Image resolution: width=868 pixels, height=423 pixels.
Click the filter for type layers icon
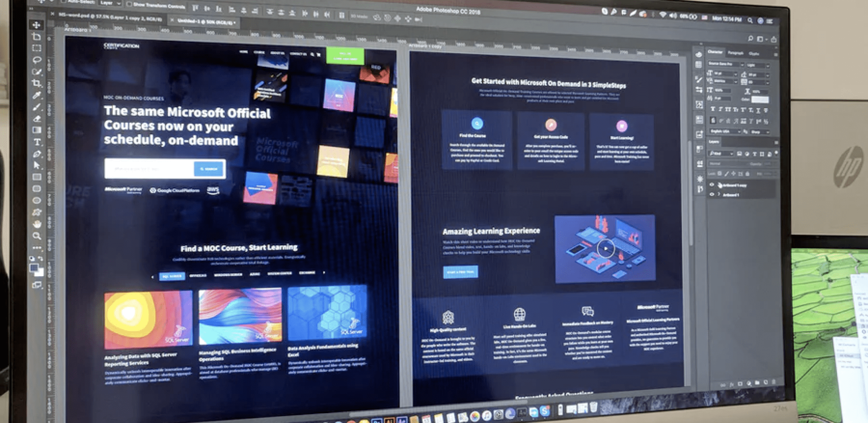(x=754, y=154)
